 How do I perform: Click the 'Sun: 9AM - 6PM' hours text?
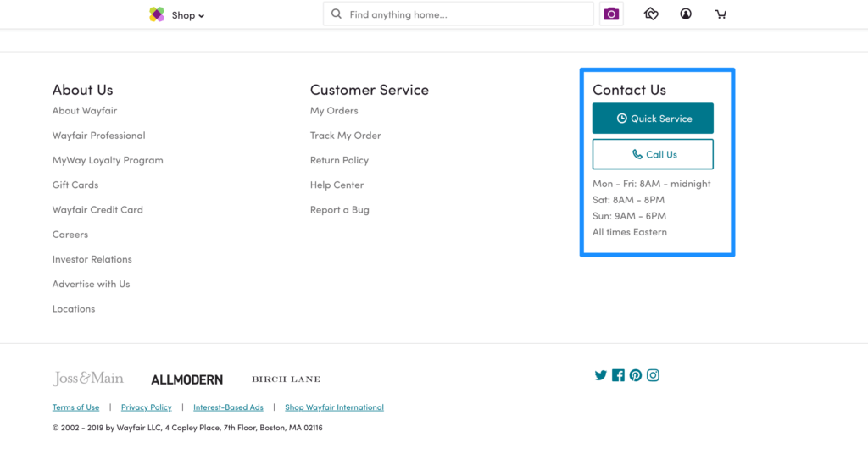(630, 216)
